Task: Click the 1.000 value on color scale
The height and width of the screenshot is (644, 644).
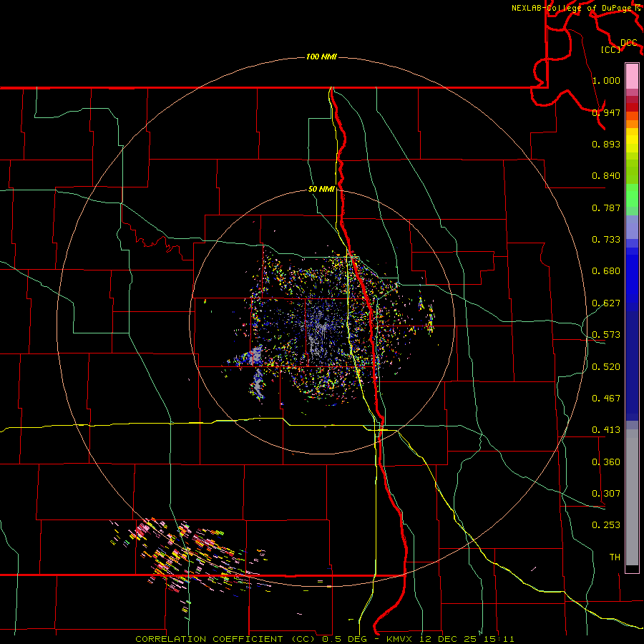Action: click(x=606, y=80)
